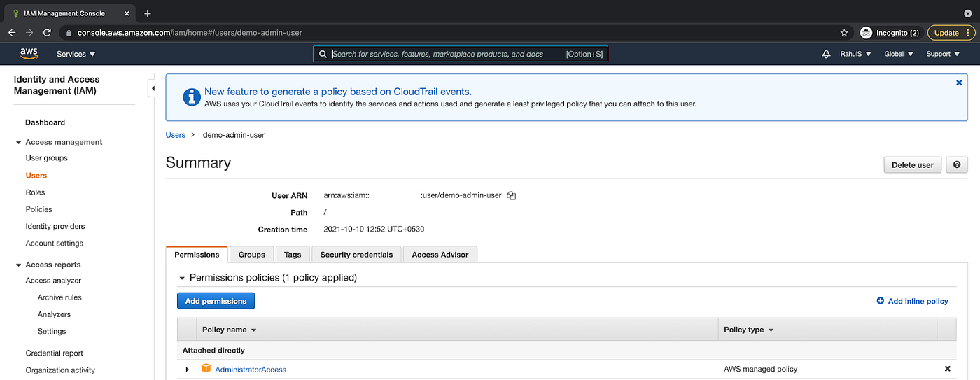Dismiss the CloudTrail feature banner
Viewport: 980px width, 380px height.
959,83
